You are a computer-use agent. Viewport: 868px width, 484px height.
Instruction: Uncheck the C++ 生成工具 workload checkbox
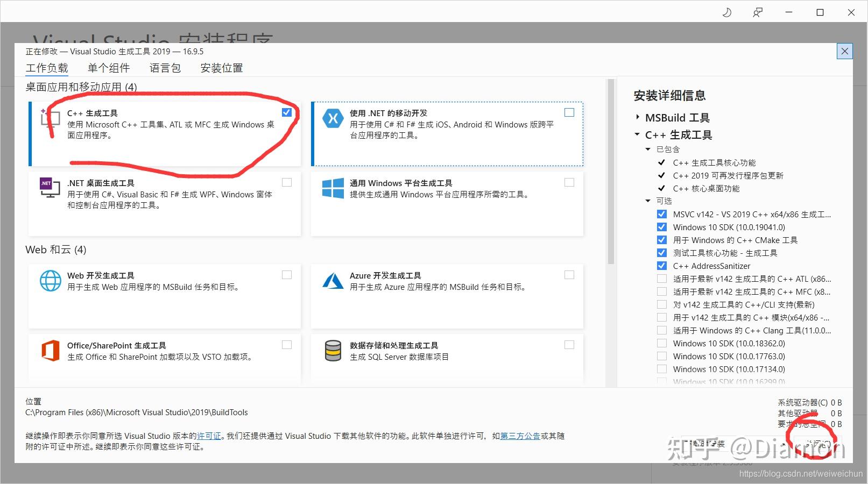[287, 112]
